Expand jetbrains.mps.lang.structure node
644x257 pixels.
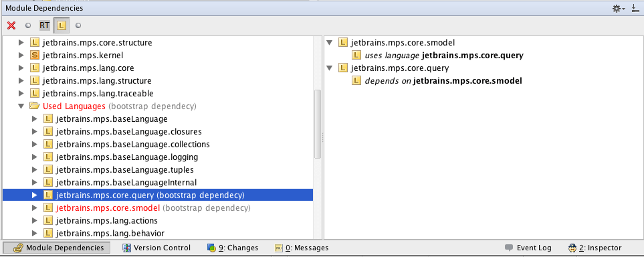[21, 80]
